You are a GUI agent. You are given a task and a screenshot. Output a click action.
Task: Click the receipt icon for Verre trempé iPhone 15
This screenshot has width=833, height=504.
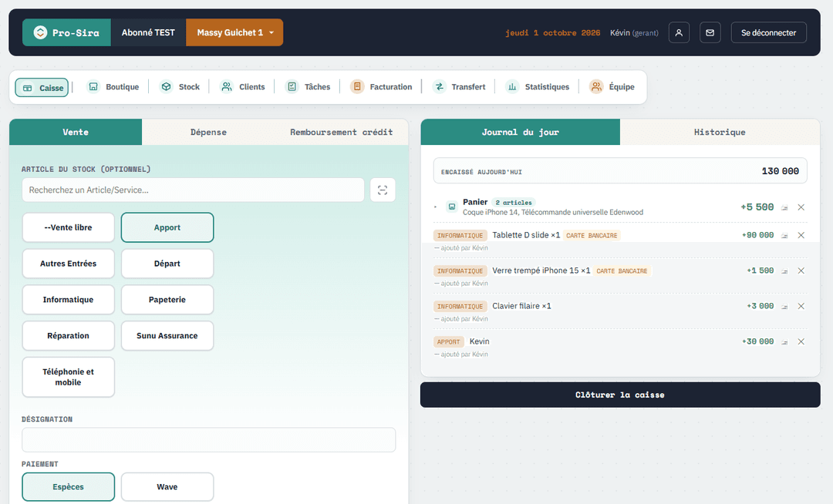click(x=784, y=271)
